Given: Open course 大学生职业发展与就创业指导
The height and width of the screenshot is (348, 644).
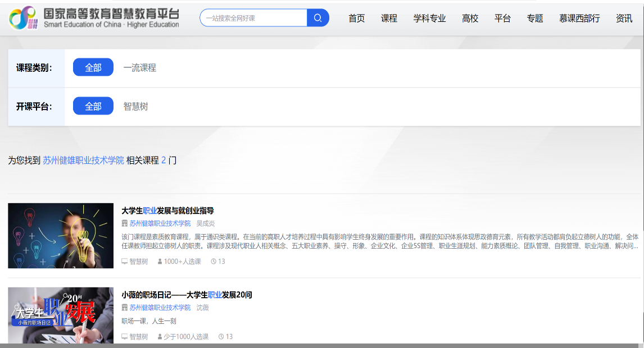Looking at the screenshot, I should click(x=167, y=211).
